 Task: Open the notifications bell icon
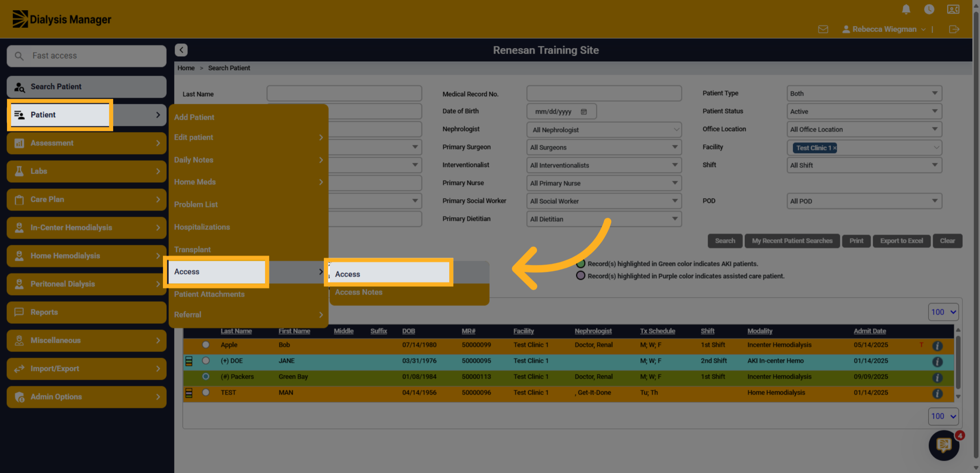[x=906, y=9]
